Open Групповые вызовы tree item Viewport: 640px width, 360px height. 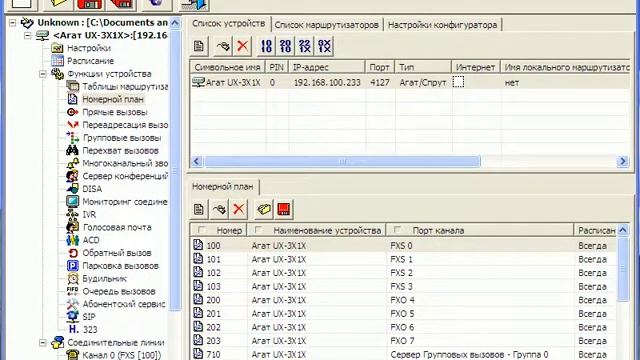[x=122, y=138]
